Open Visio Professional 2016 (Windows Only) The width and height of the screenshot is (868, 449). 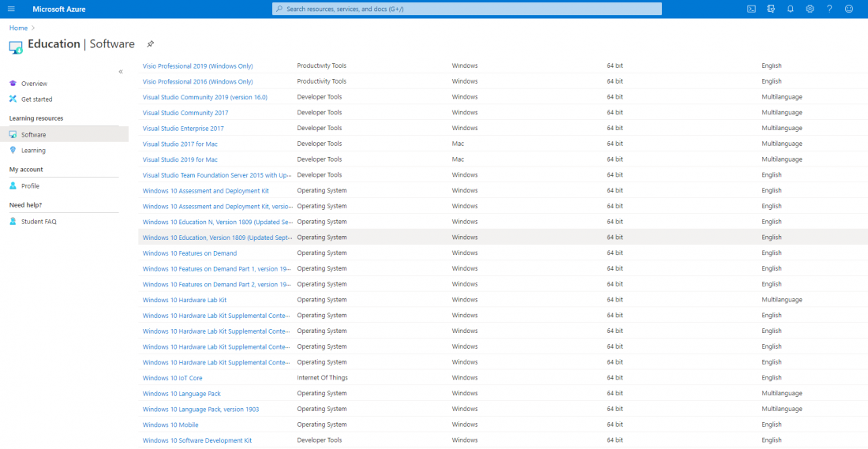pyautogui.click(x=197, y=81)
